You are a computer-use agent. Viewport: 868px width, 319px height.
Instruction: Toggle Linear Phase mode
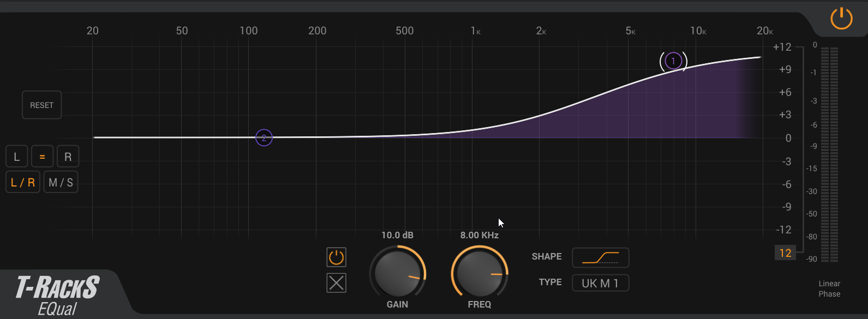829,288
